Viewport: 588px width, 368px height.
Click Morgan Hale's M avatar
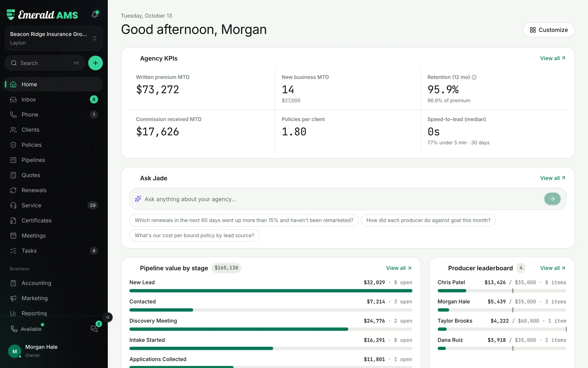coord(15,351)
